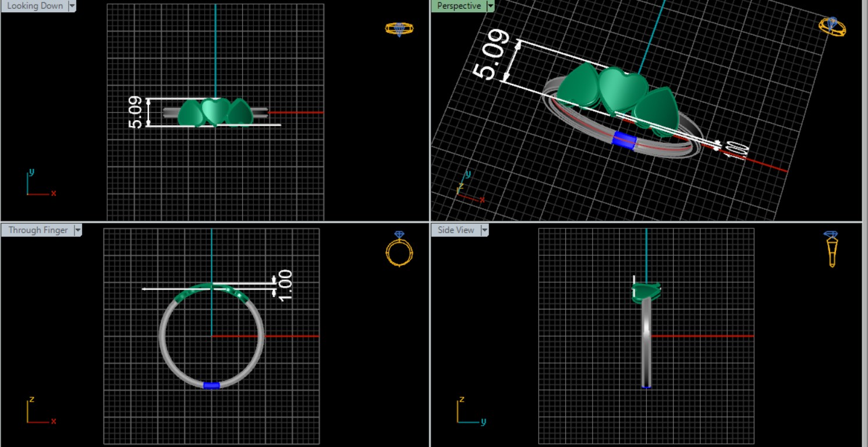Switch to the Side View viewport title
868x447 pixels.
455,230
